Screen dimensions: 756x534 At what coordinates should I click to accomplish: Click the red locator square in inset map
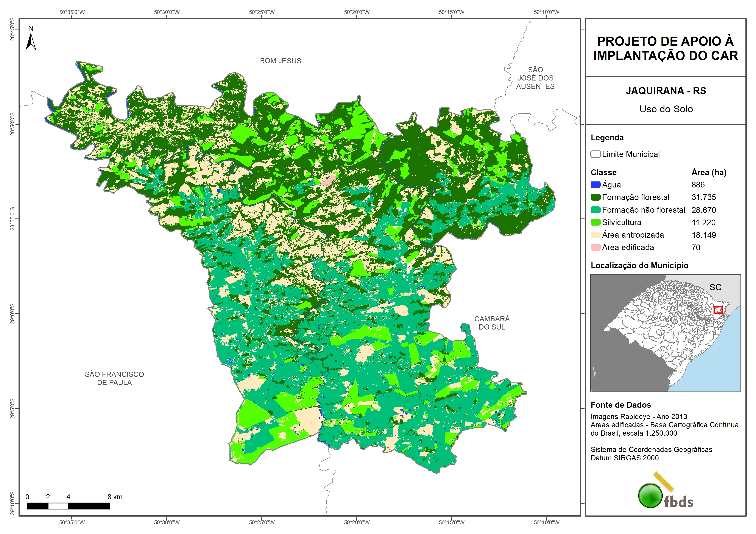coord(718,310)
